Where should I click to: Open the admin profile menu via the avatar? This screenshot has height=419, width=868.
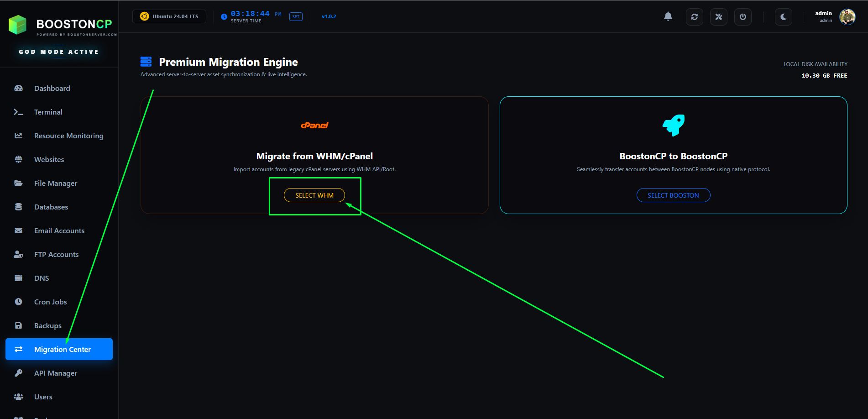pos(847,17)
